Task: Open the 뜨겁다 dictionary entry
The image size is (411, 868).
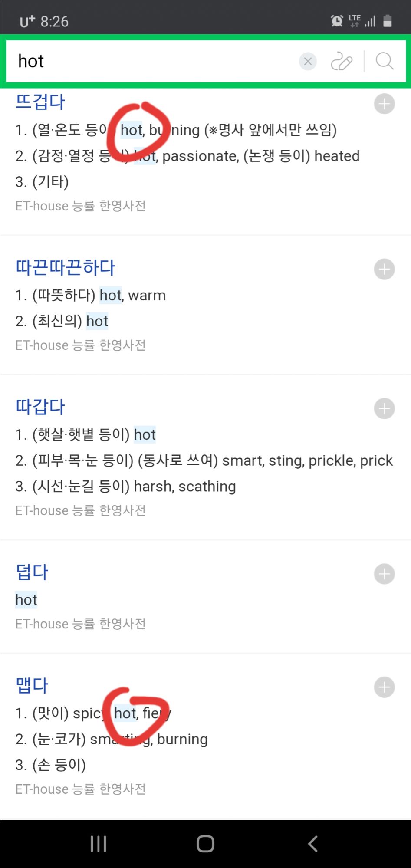Action: pyautogui.click(x=40, y=102)
